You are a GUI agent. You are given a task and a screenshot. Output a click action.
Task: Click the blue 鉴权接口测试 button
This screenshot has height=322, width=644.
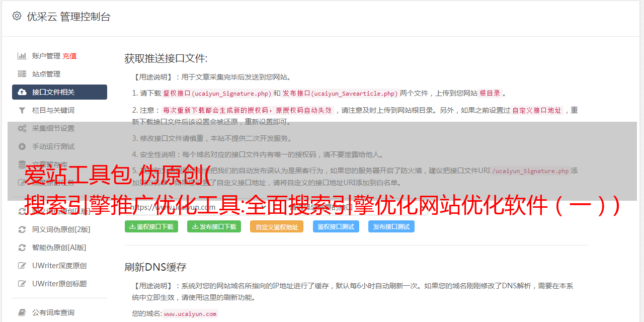pos(336,226)
